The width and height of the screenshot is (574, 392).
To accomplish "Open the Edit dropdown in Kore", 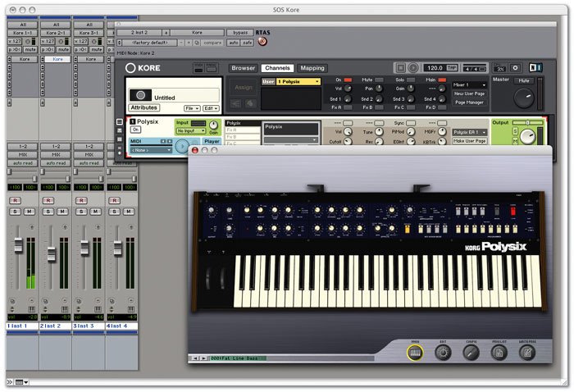I will pyautogui.click(x=211, y=108).
